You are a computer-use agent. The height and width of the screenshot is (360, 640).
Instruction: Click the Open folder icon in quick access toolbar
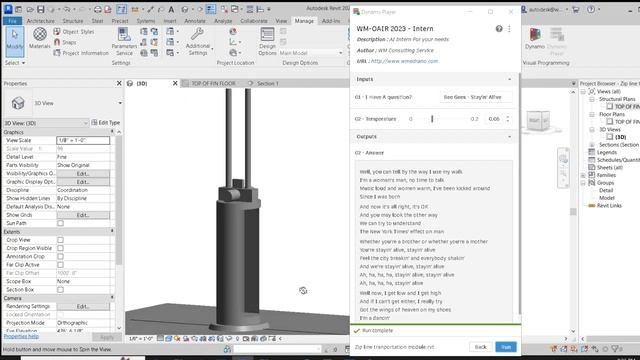30,9
